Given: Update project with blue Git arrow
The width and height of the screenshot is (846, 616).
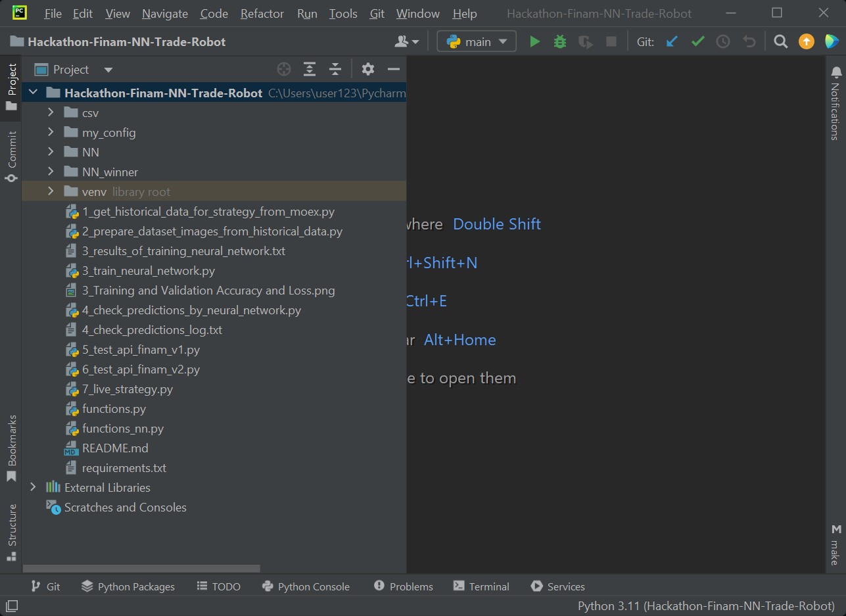Looking at the screenshot, I should 672,41.
